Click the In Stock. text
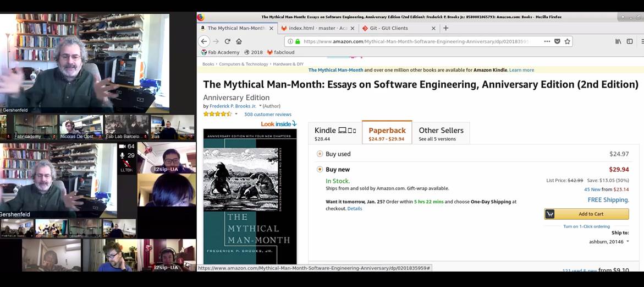This screenshot has height=287, width=644. click(x=338, y=181)
